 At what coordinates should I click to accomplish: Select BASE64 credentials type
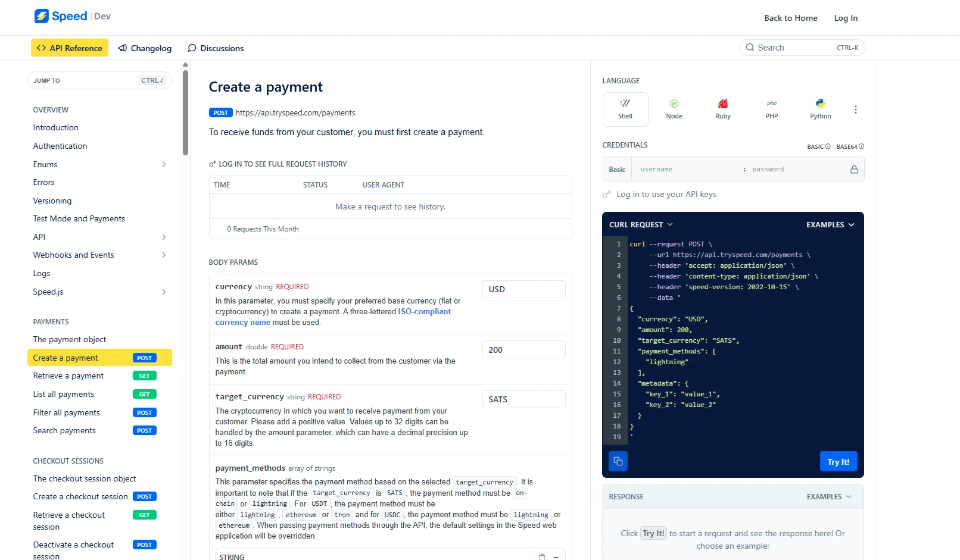[x=850, y=146]
